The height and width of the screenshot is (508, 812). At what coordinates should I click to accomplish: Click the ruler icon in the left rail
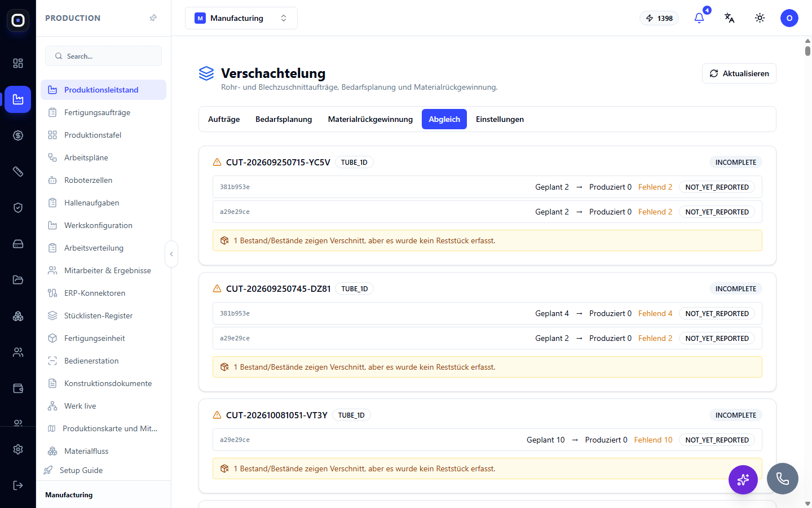coord(18,172)
